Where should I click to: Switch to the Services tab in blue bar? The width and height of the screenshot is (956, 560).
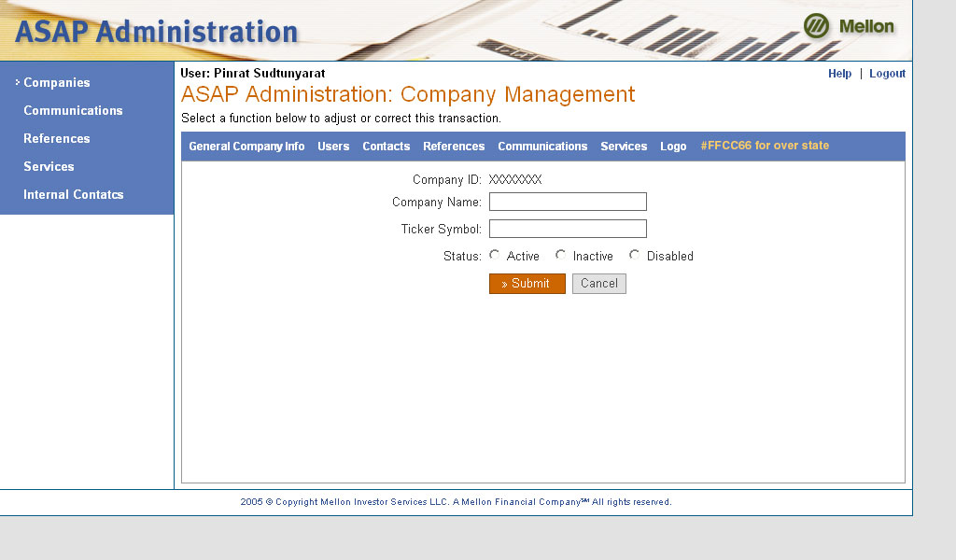point(624,147)
